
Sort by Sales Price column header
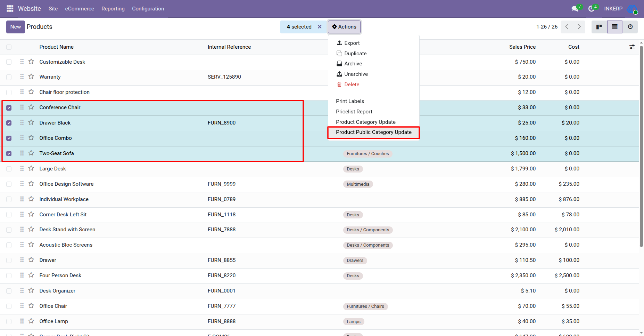point(522,47)
